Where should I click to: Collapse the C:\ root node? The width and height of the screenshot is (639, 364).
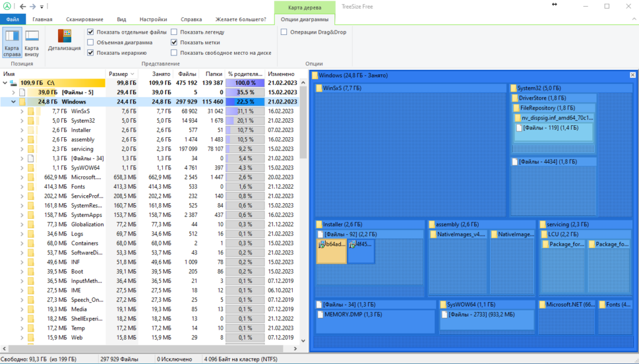click(5, 83)
